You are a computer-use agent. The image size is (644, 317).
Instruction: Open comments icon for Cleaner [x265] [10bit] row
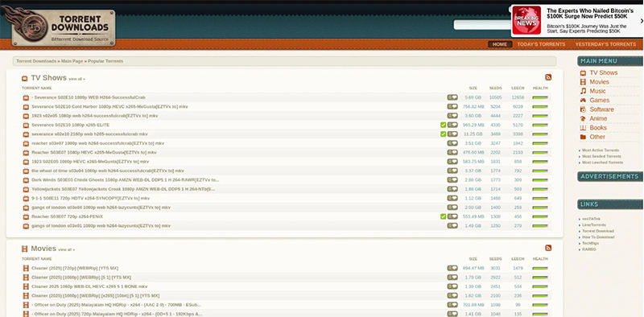(452, 295)
